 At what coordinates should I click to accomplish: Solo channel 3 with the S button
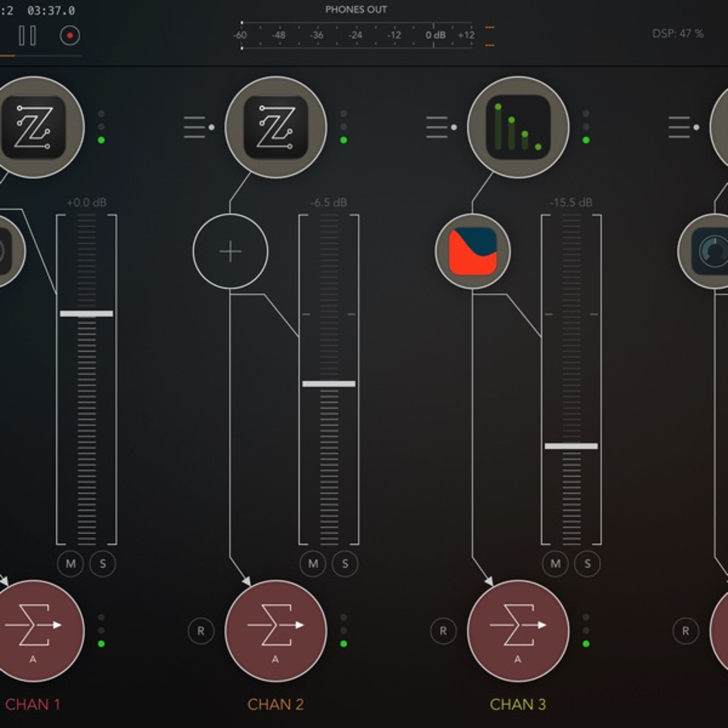coord(587,564)
